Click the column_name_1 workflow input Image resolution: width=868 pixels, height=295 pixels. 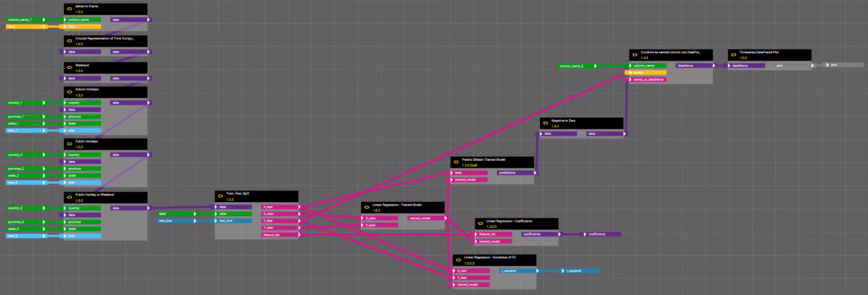coord(26,20)
